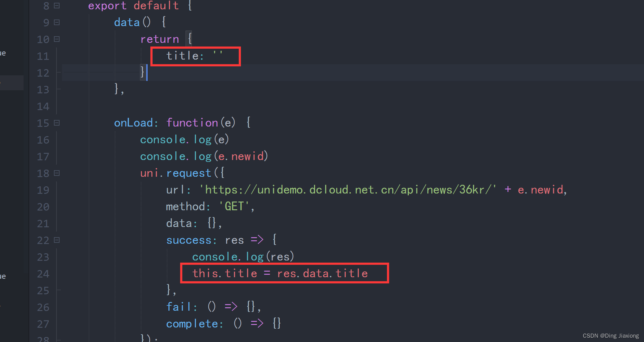644x342 pixels.
Task: Click the CSDN @Ding Jiaxiong watermark
Action: (x=611, y=336)
